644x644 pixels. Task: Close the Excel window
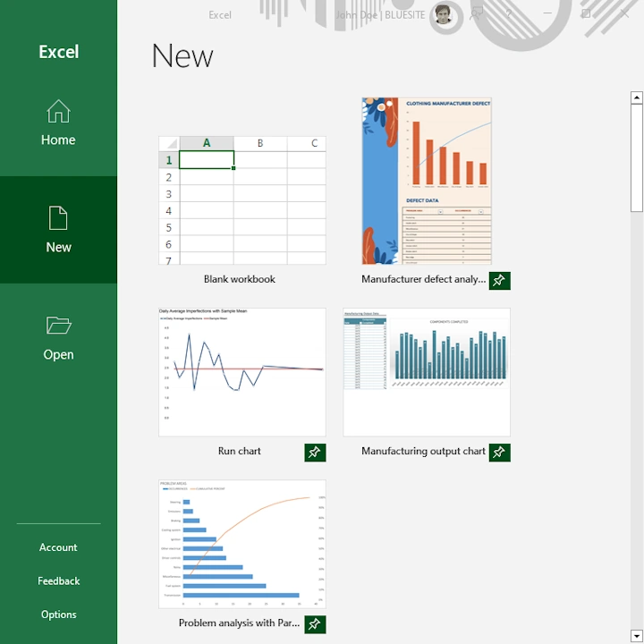[624, 14]
